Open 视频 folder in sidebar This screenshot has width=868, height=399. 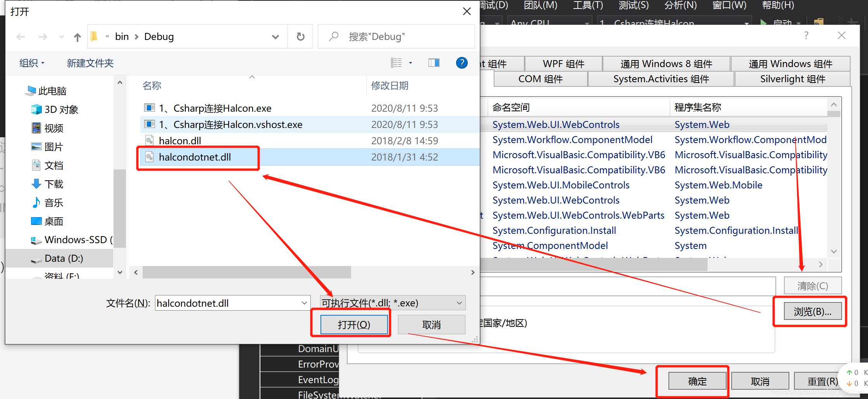click(47, 128)
